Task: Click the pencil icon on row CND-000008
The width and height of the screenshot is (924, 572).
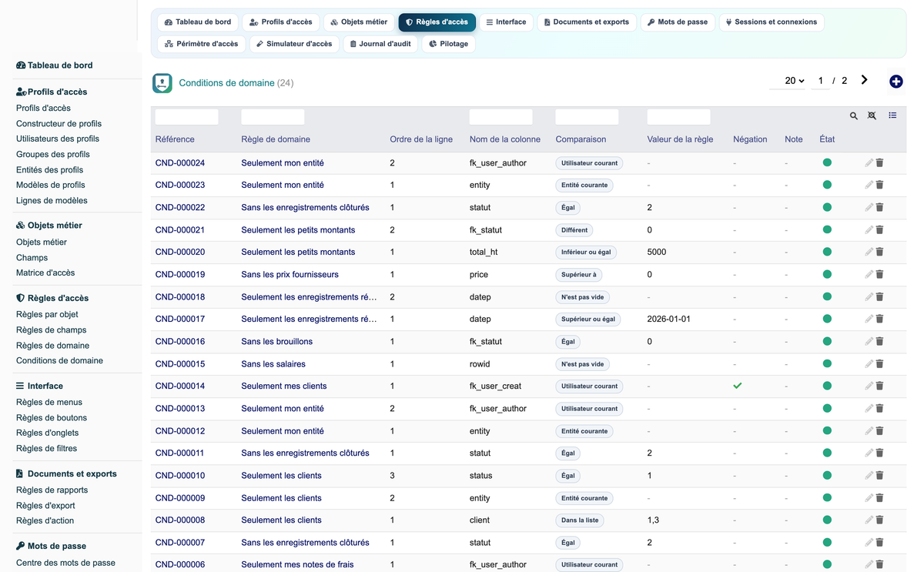Action: point(869,520)
